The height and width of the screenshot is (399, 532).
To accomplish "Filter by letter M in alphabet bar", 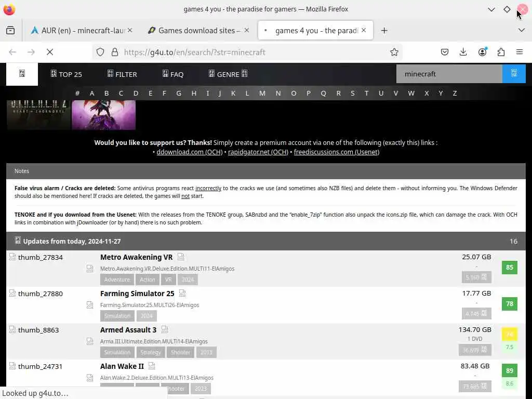I will [262, 94].
